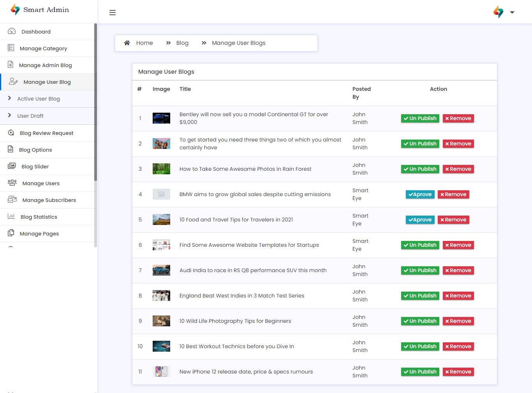Click the Blog Statistics chart icon
Image resolution: width=532 pixels, height=393 pixels.
point(11,216)
